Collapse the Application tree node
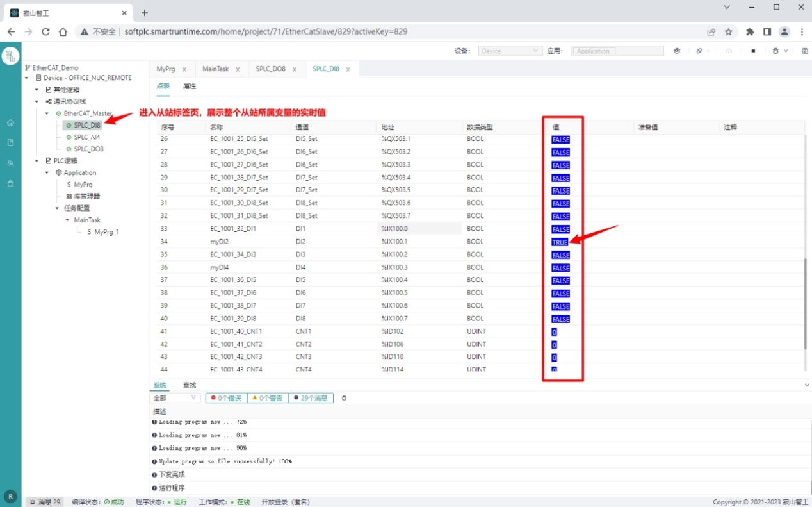 [47, 173]
